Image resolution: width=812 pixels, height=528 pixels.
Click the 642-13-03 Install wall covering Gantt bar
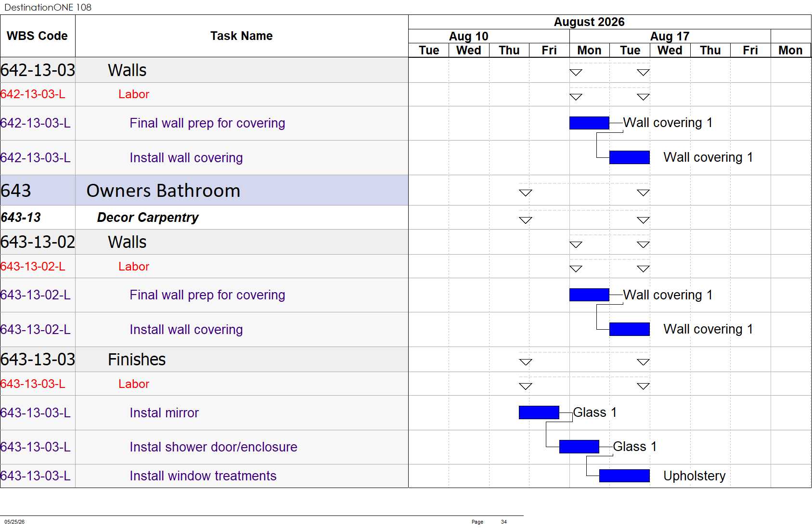click(630, 157)
